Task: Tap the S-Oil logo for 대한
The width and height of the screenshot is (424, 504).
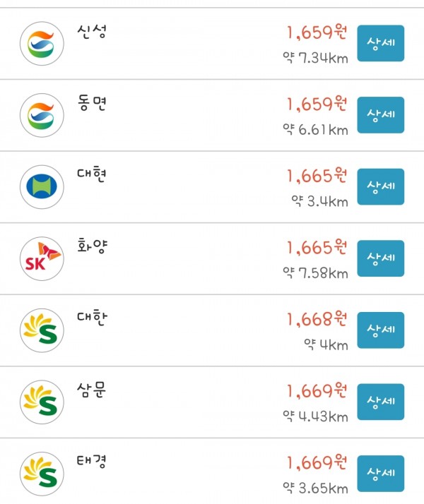Action: [42, 330]
